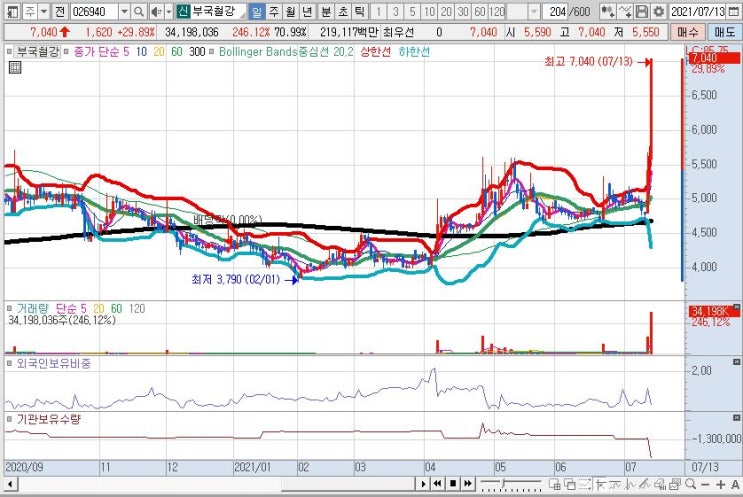Click the chart image copy icon
Image resolution: width=743 pixels, height=497 pixels.
click(675, 484)
